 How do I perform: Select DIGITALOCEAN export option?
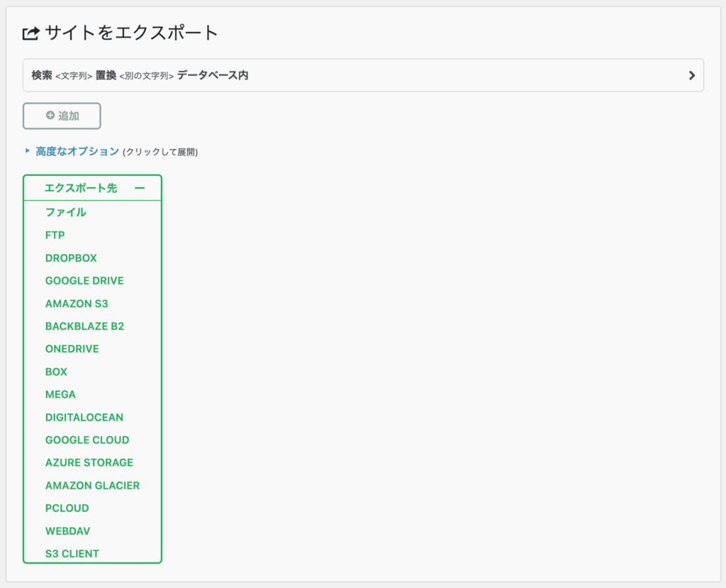tap(84, 417)
